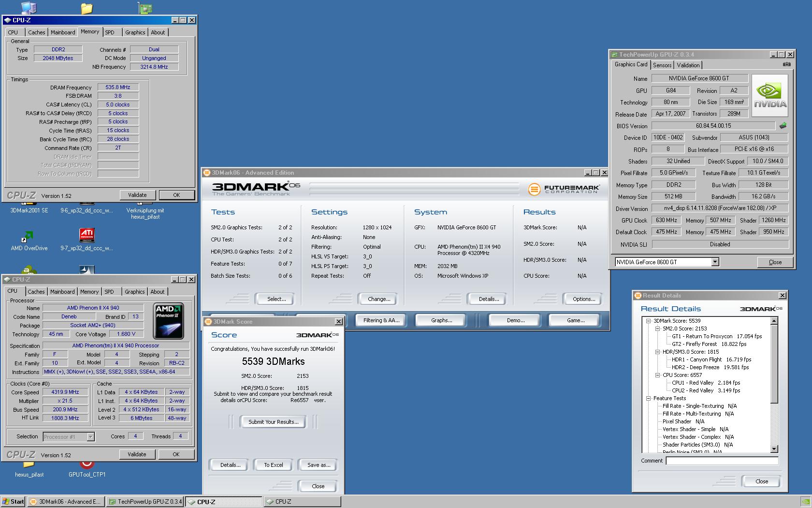Image resolution: width=812 pixels, height=508 pixels.
Task: Click the Select... tests button
Action: click(x=276, y=299)
